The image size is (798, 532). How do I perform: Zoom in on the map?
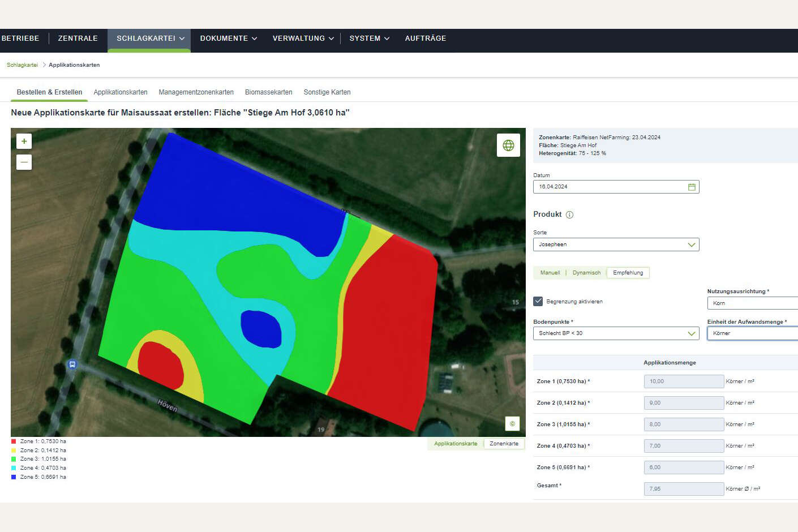[x=24, y=141]
